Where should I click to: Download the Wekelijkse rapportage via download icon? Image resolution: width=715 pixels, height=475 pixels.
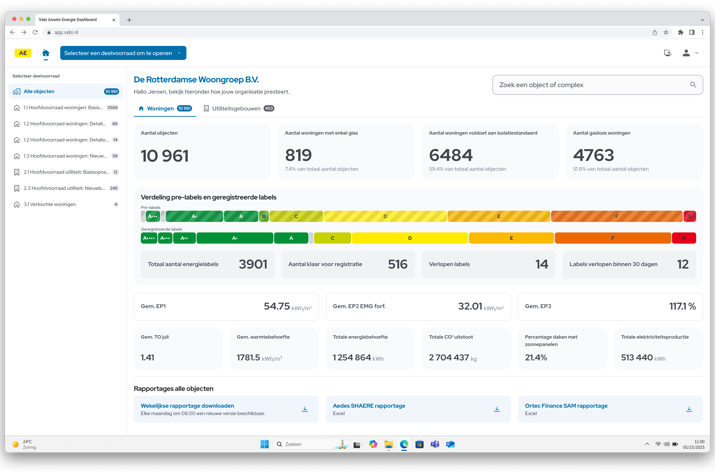tap(305, 409)
